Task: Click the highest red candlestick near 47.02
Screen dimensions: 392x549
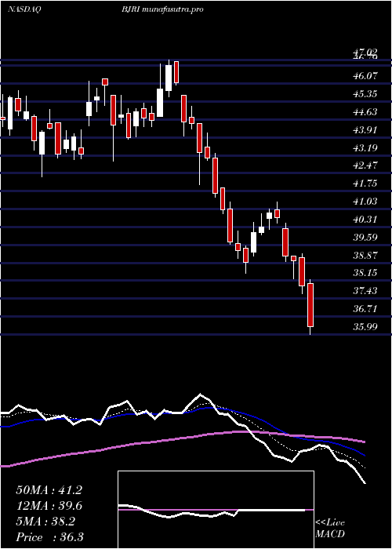Action: click(176, 72)
